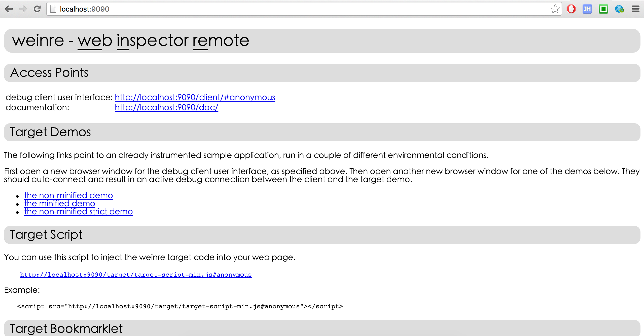This screenshot has width=644, height=336.
Task: Click the globe with green arrow extension
Action: (x=619, y=9)
